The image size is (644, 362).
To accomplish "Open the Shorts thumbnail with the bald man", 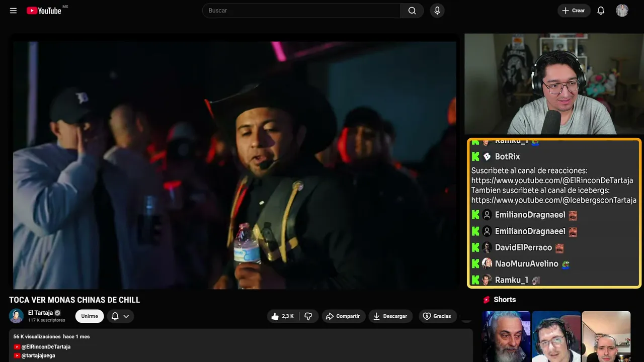I will [606, 336].
